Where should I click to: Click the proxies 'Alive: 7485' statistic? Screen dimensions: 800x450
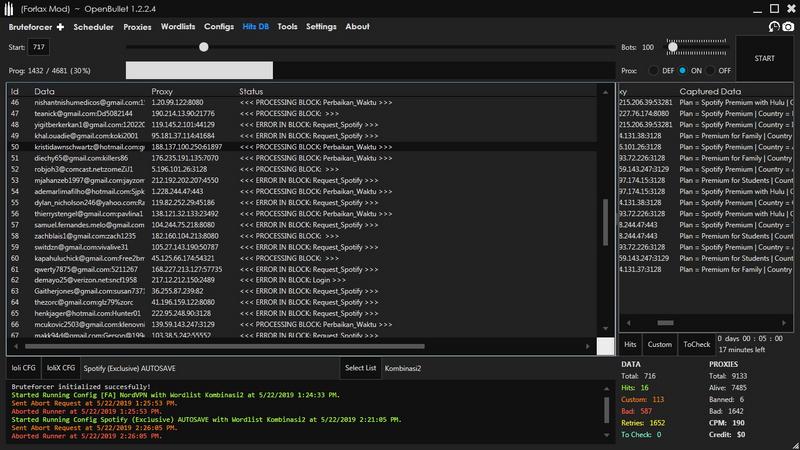click(728, 388)
